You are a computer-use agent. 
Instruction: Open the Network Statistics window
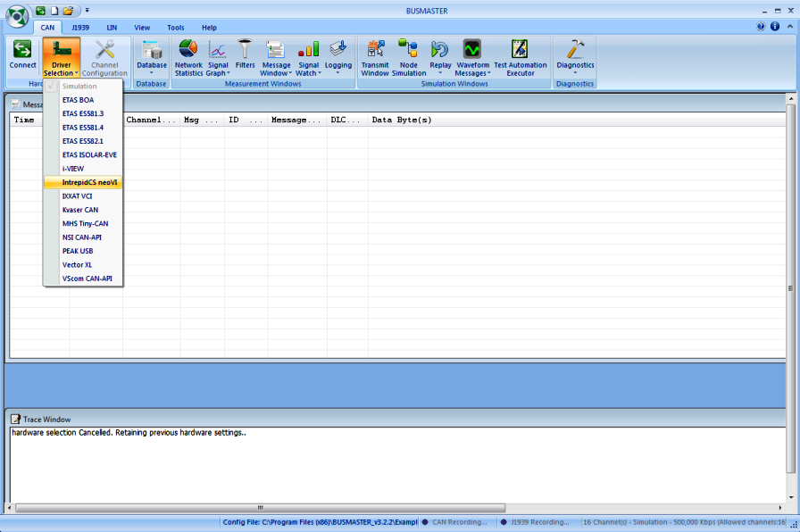(x=188, y=55)
